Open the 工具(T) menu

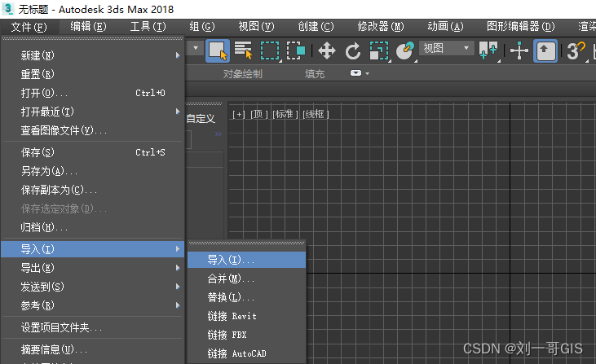click(x=148, y=27)
